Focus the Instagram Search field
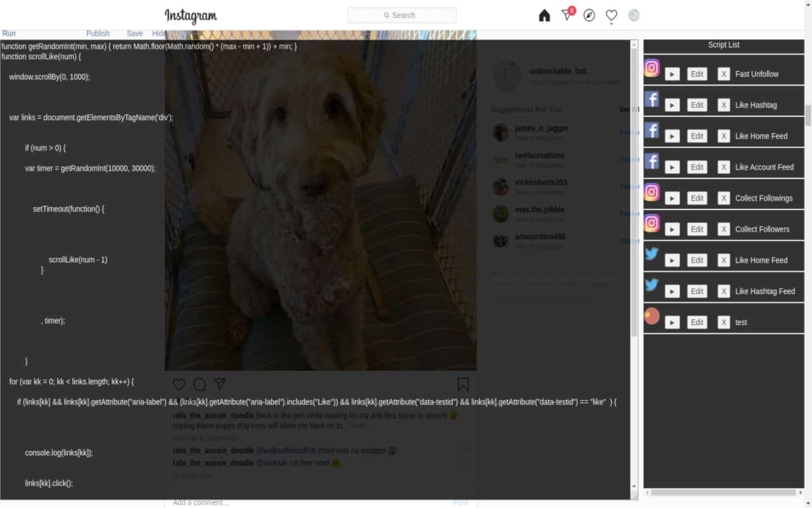The height and width of the screenshot is (508, 812). [x=402, y=15]
